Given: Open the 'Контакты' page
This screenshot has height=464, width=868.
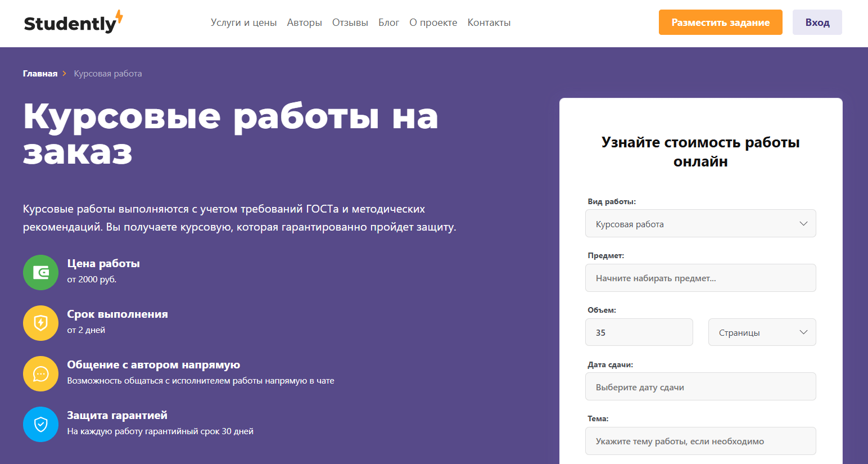Looking at the screenshot, I should (x=489, y=22).
